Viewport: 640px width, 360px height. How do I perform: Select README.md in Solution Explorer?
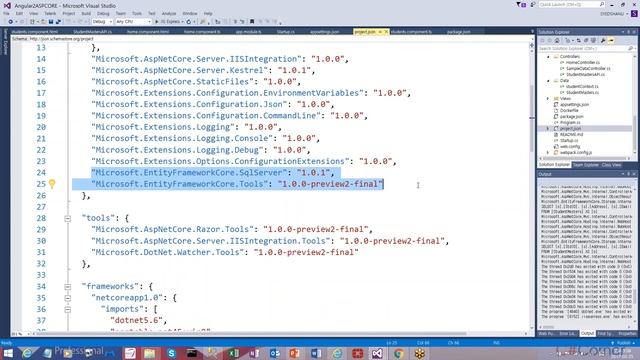coord(571,134)
